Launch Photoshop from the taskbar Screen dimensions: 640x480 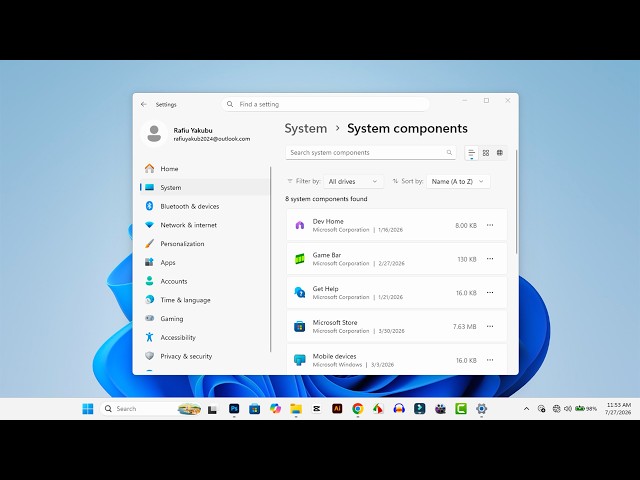click(x=234, y=409)
